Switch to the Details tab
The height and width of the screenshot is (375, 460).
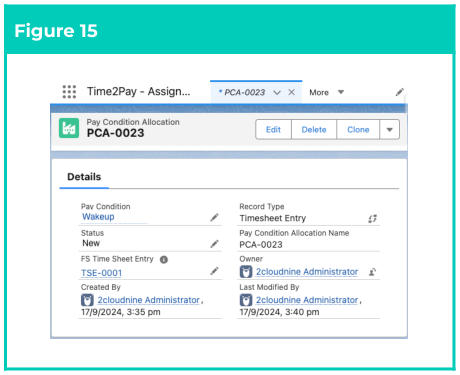pos(84,177)
